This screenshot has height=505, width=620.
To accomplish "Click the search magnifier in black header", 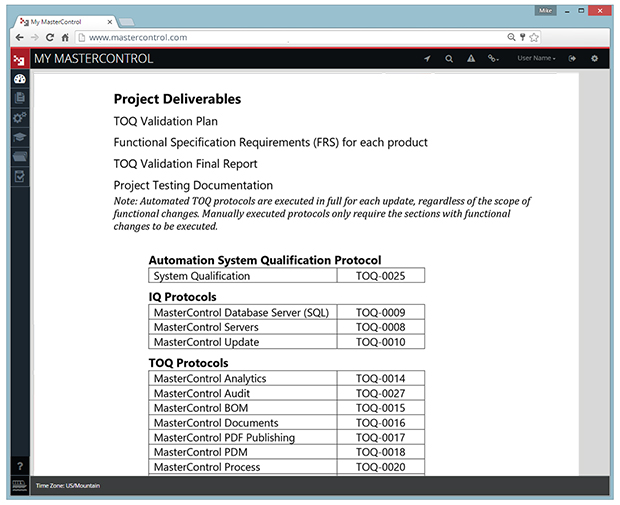I will (x=449, y=59).
